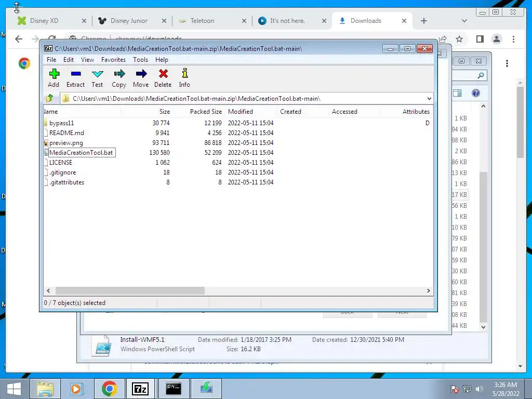Select the Move toolbar button in 7-Zip
Image resolution: width=532 pixels, height=399 pixels.
pyautogui.click(x=141, y=78)
